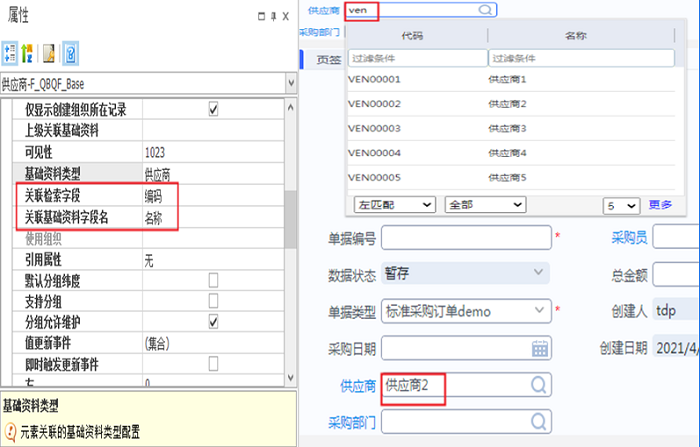Click the alphabetical sort icon in properties toolbar
700x447 pixels.
[x=27, y=53]
